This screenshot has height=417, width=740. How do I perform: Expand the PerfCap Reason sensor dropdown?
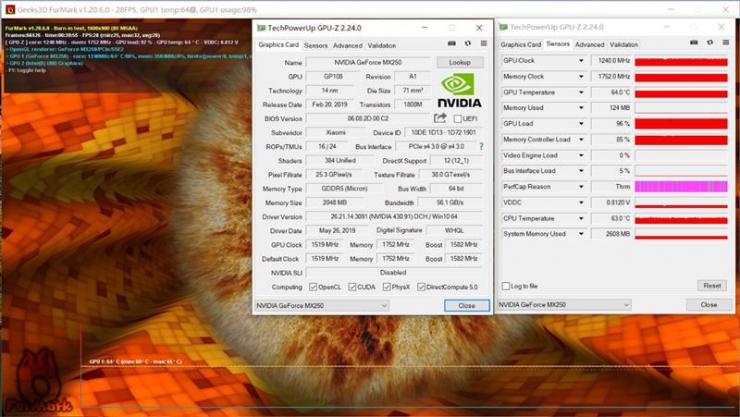581,187
